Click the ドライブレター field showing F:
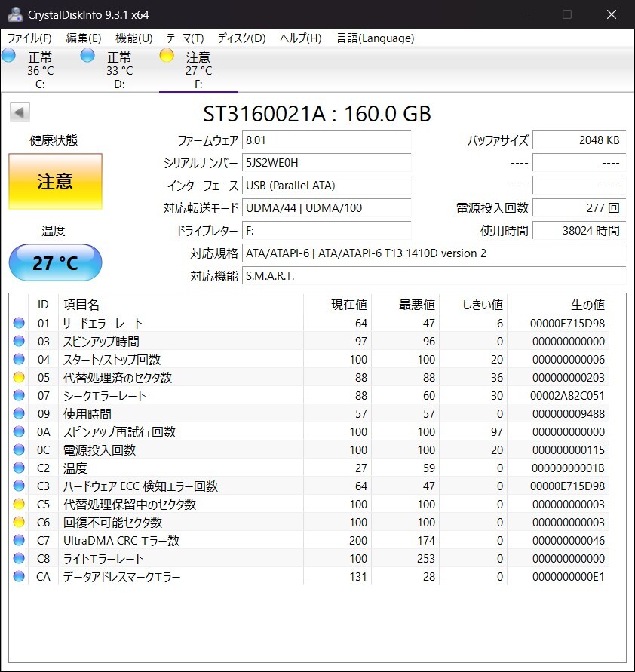 (327, 231)
